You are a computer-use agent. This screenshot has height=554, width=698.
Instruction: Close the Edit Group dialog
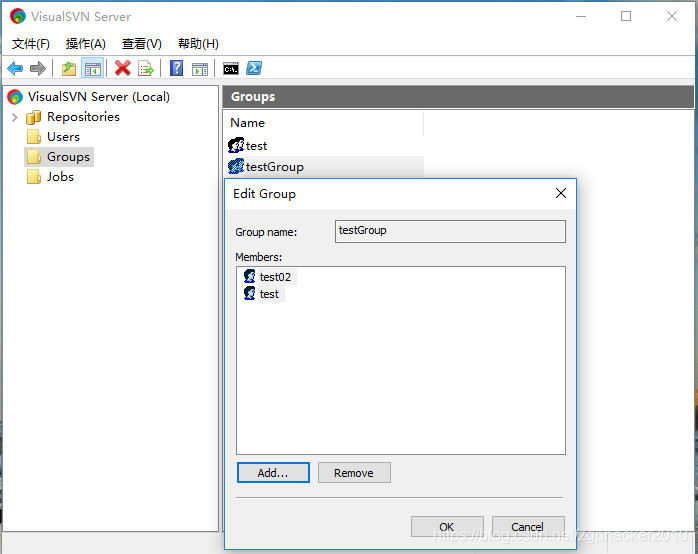[x=561, y=193]
